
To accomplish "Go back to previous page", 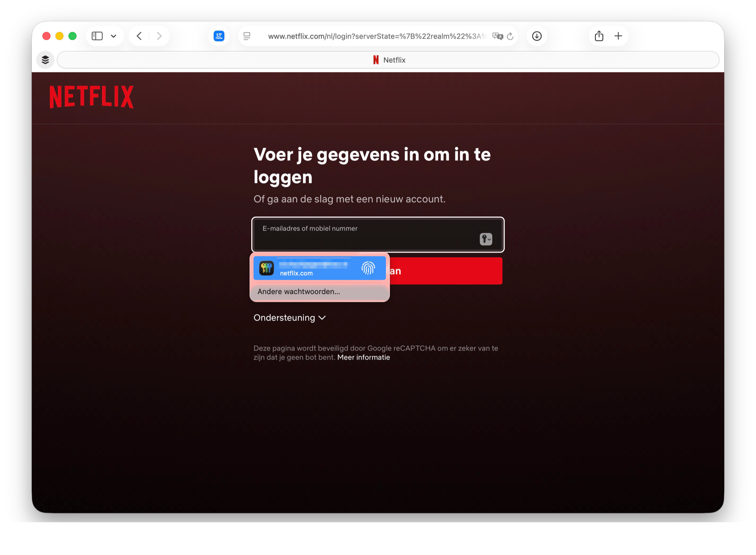I will pos(139,36).
